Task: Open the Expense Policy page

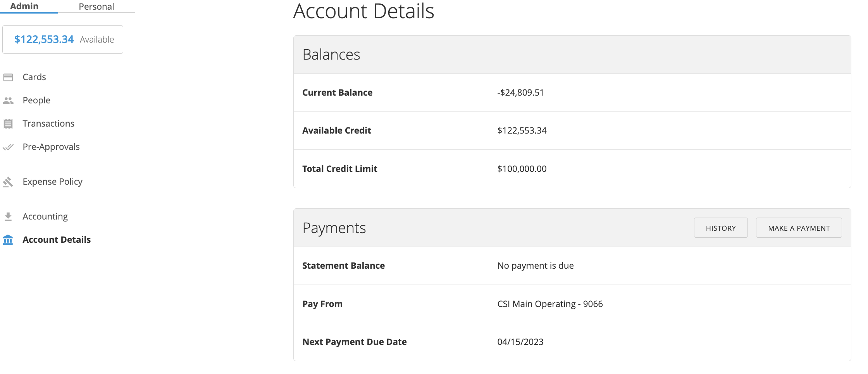Action: 52,182
